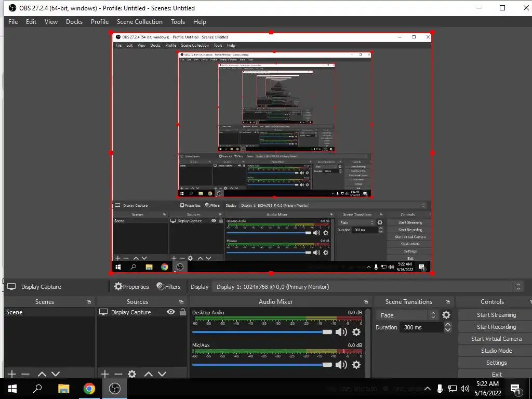Click the preview canvas thumbnail

point(271,153)
